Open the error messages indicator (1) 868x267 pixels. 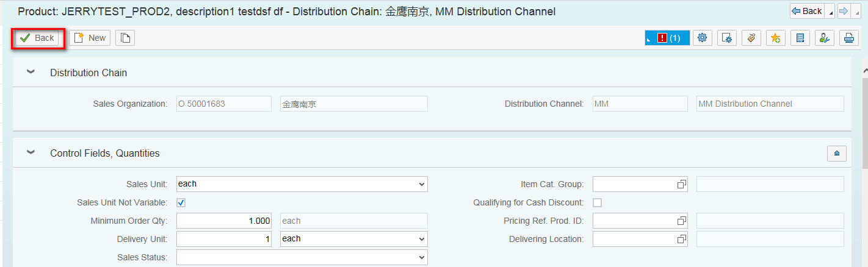pyautogui.click(x=667, y=38)
